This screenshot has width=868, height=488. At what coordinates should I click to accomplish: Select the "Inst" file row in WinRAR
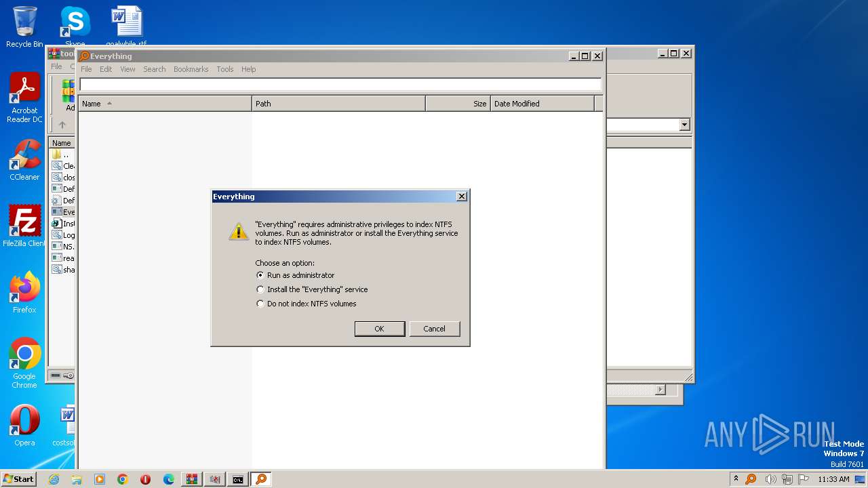pos(63,224)
